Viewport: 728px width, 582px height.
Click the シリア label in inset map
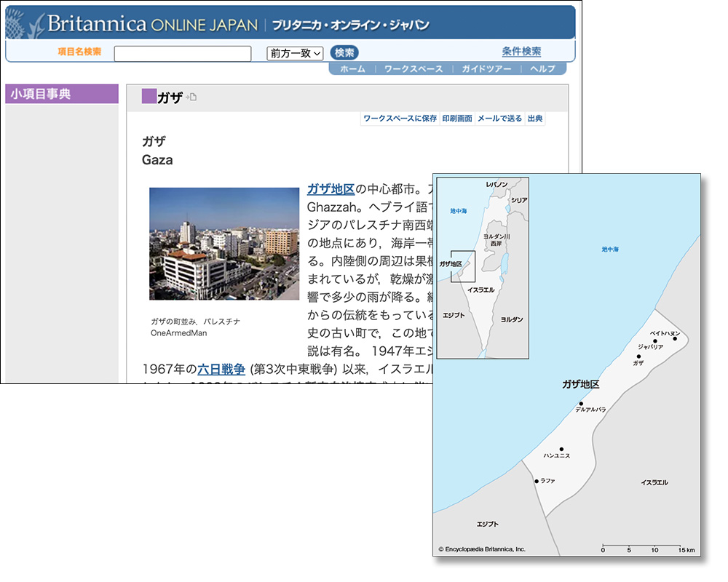[x=519, y=200]
